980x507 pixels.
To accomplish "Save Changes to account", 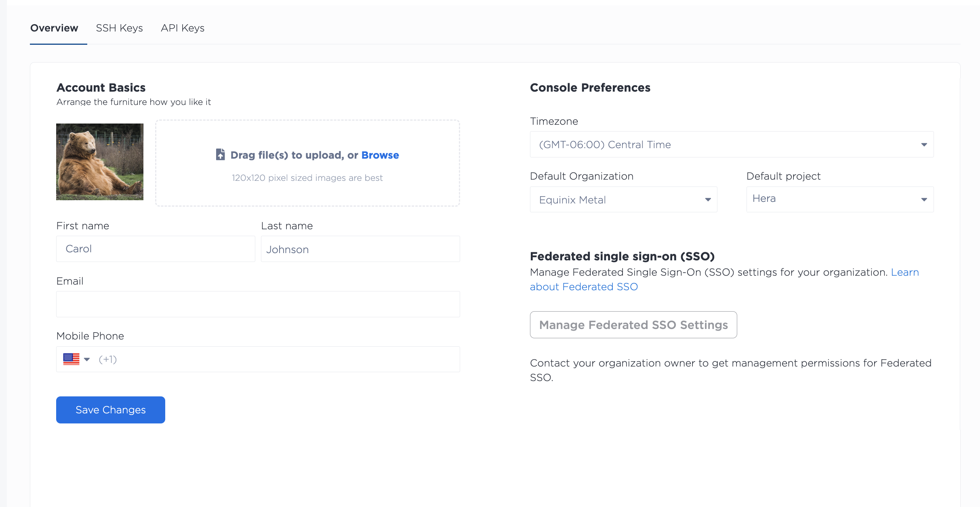I will (111, 410).
